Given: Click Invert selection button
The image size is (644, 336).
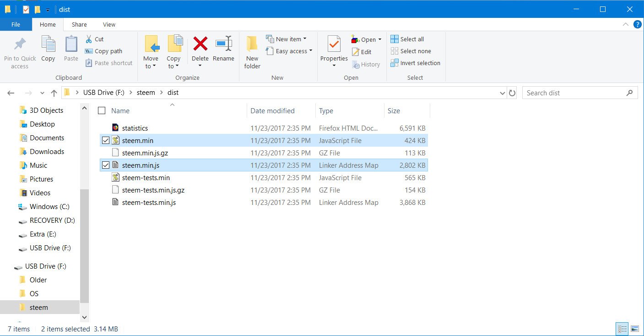Looking at the screenshot, I should (x=415, y=63).
